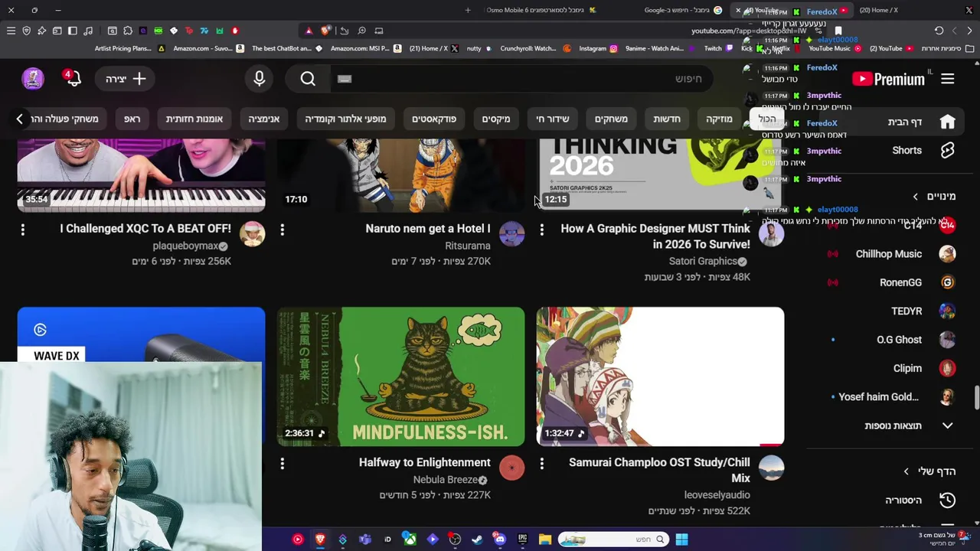Open the notifications bell
980x551 pixels.
[x=73, y=78]
